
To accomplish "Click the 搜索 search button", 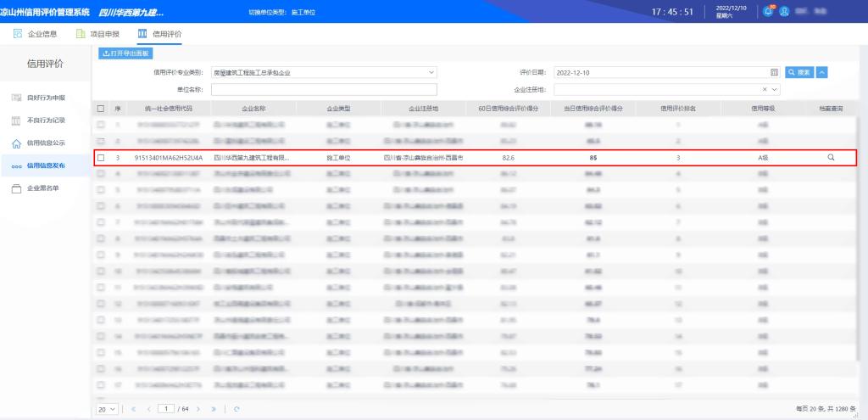I will 799,73.
